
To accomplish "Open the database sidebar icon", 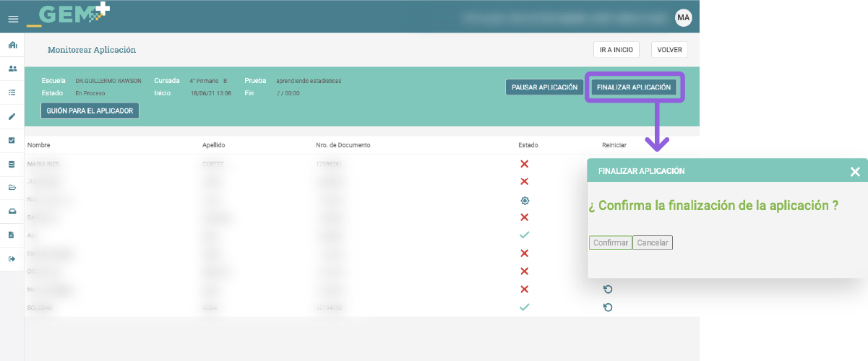I will click(12, 164).
